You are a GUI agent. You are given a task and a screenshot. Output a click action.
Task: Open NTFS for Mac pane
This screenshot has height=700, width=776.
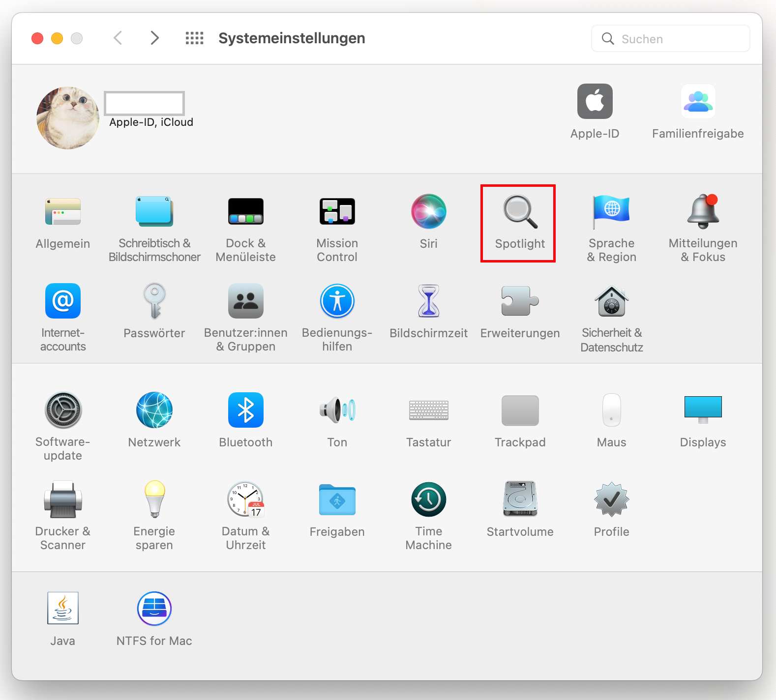click(x=154, y=609)
